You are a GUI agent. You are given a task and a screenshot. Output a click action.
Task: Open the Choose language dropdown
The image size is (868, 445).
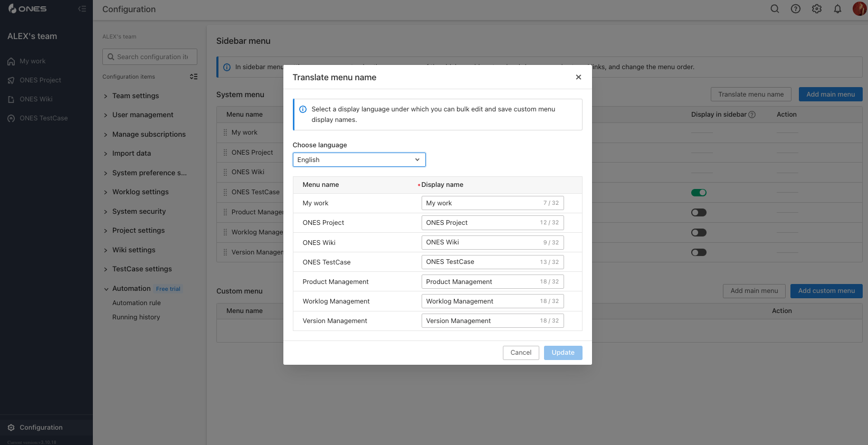359,160
